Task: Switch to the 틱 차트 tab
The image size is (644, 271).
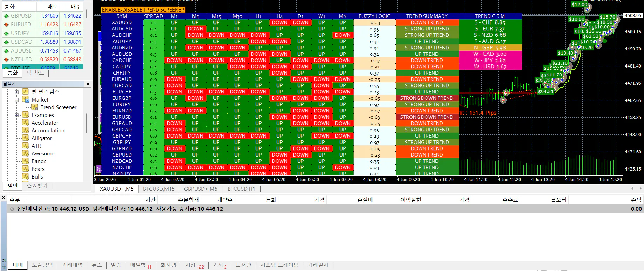Action: point(35,73)
